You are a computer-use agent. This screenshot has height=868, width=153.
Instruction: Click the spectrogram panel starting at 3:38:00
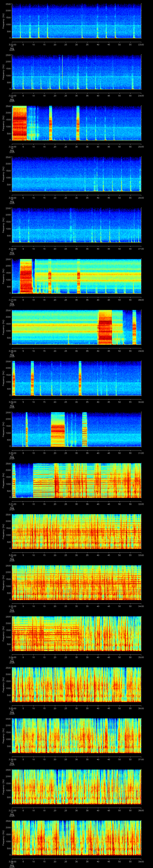click(x=77, y=838)
